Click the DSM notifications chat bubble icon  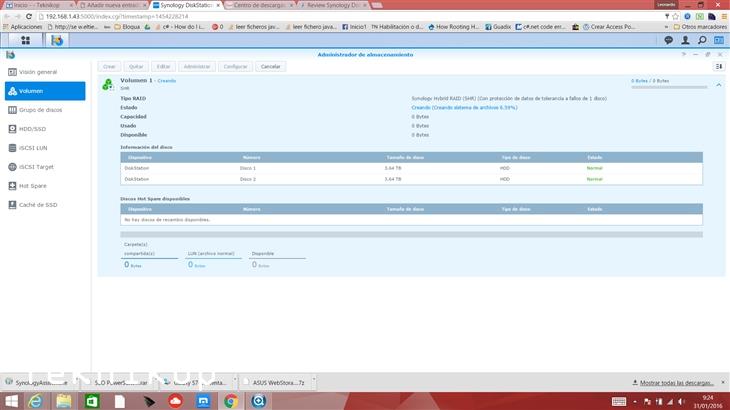point(668,40)
